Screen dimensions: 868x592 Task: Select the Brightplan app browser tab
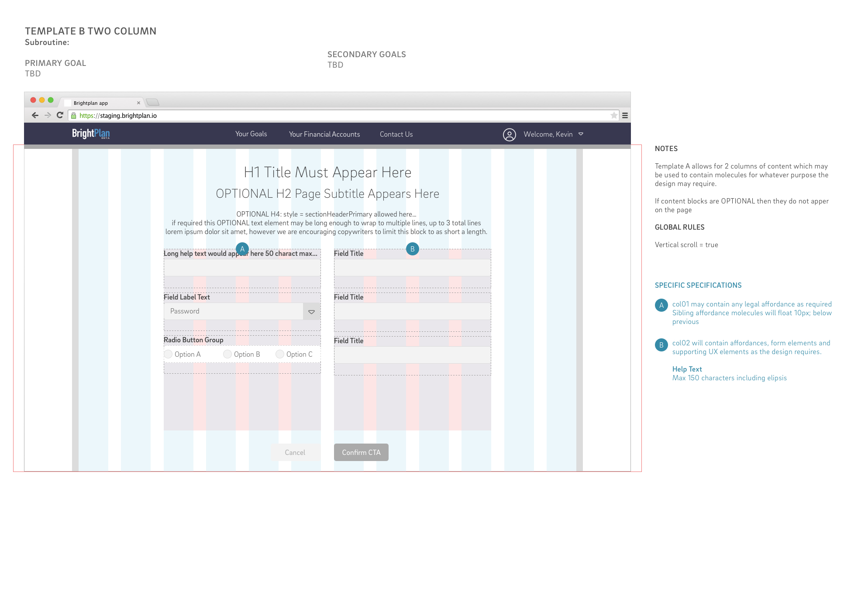point(101,103)
